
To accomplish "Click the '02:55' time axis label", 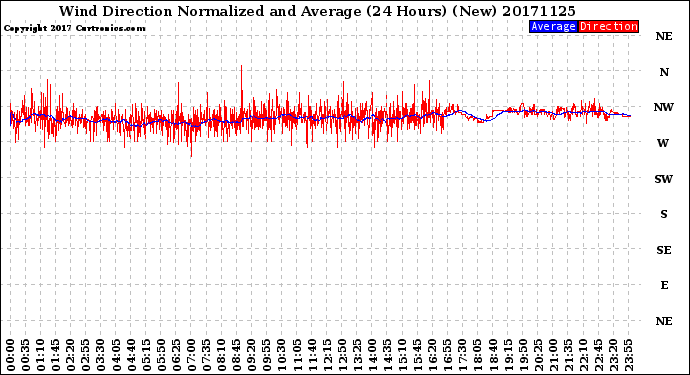I will point(86,355).
